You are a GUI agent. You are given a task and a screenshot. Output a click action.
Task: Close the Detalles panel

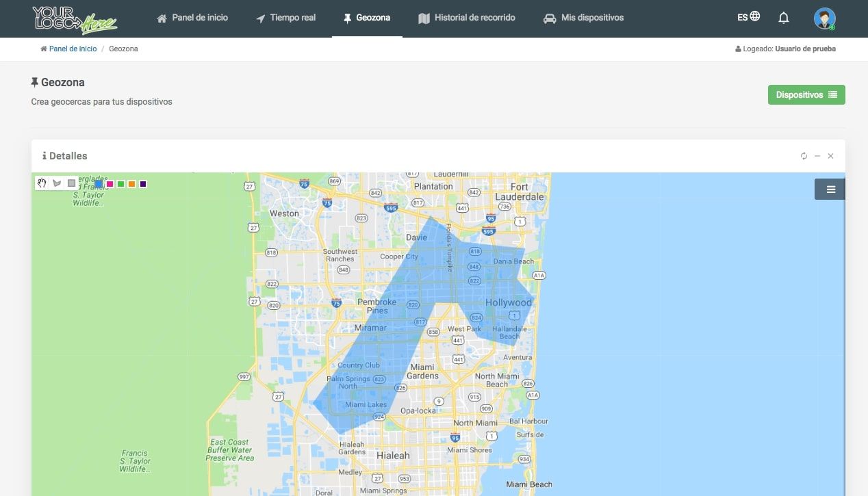tap(830, 156)
